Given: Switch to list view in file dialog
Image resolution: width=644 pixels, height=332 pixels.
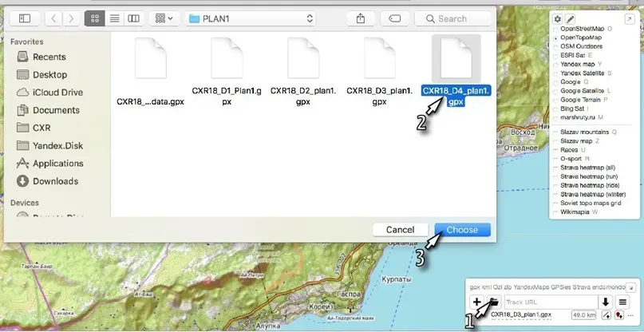Looking at the screenshot, I should (115, 18).
